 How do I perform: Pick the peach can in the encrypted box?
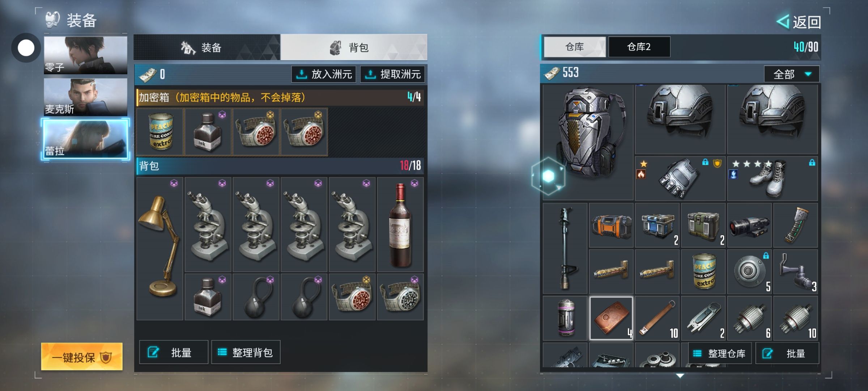[x=160, y=132]
